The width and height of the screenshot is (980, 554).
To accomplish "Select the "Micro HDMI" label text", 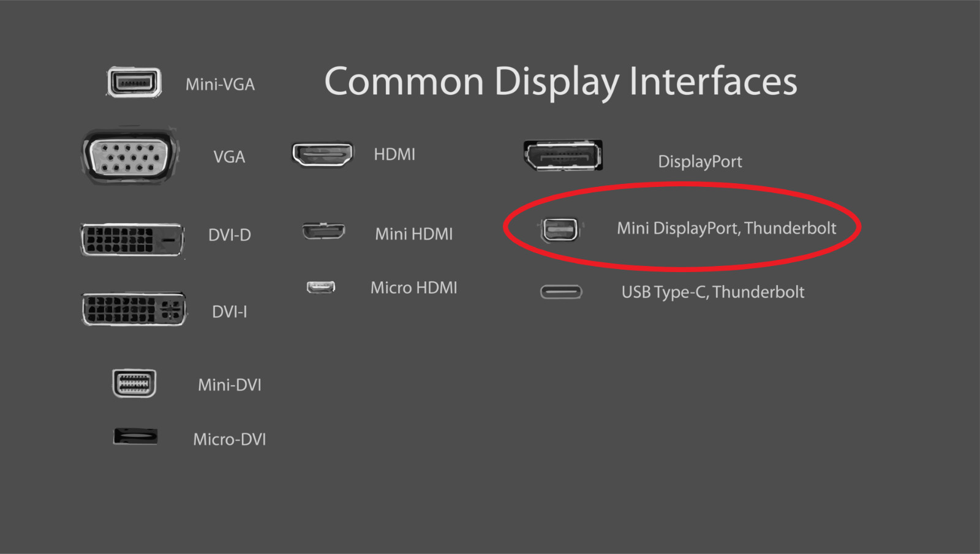I will point(414,288).
